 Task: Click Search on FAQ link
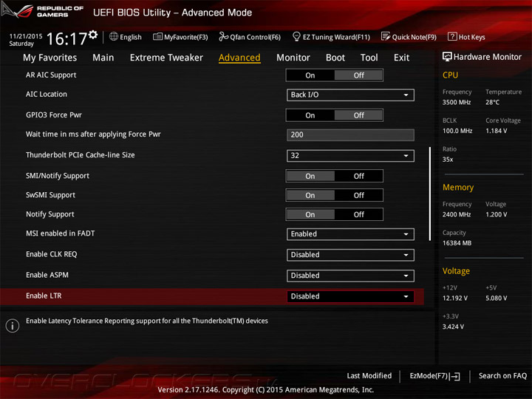point(502,375)
